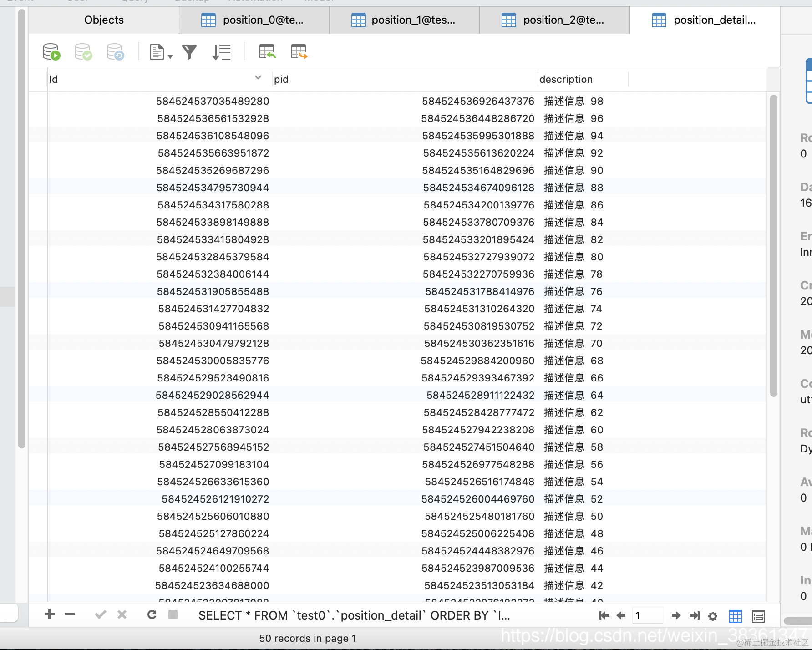812x650 pixels.
Task: Click the page number input field
Action: click(x=647, y=615)
